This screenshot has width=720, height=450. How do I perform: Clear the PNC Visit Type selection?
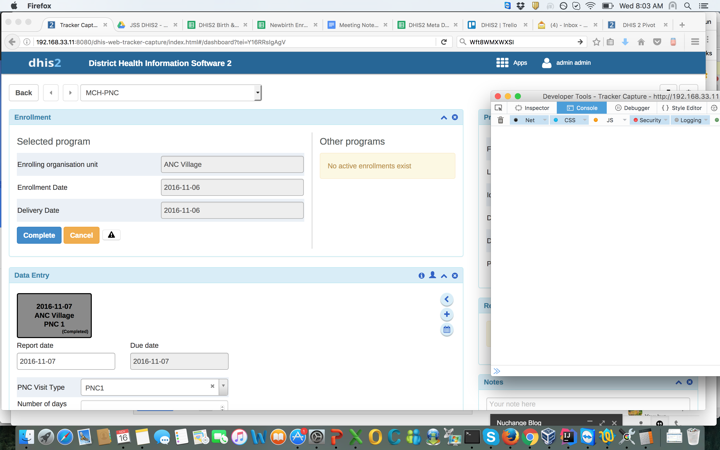pos(212,386)
